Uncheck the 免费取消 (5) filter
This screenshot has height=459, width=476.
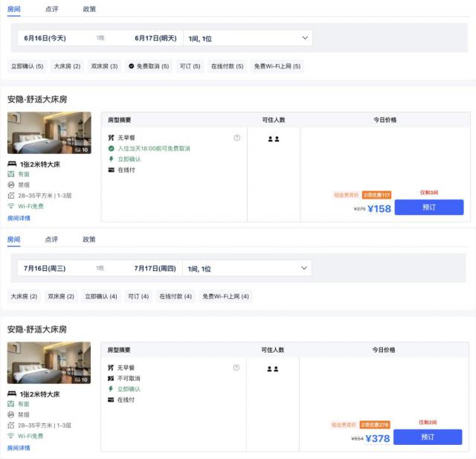coord(149,66)
